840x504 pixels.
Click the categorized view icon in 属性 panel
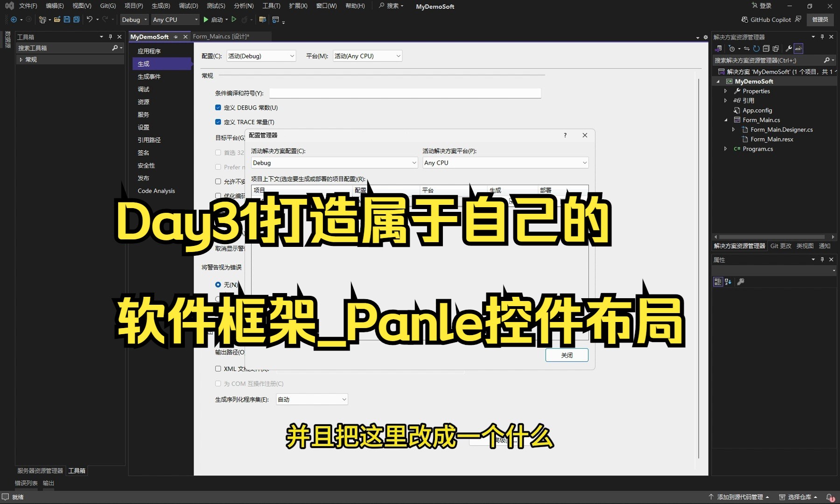[x=718, y=281]
